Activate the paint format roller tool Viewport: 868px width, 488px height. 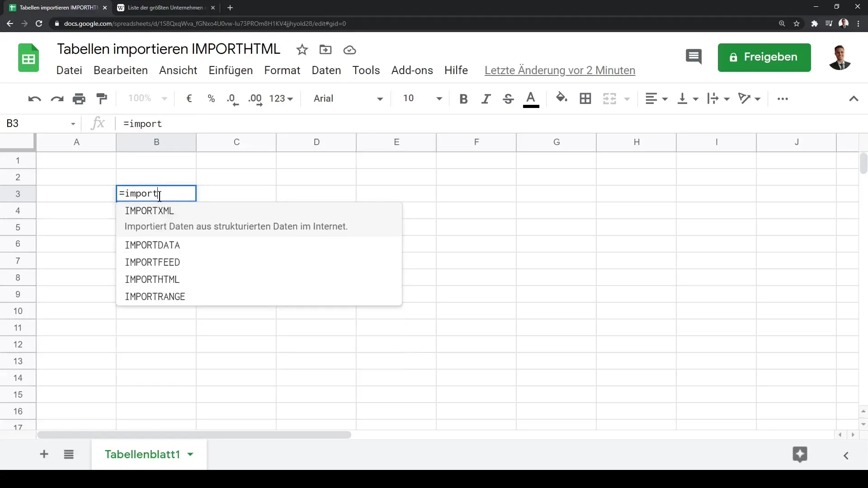pyautogui.click(x=102, y=99)
